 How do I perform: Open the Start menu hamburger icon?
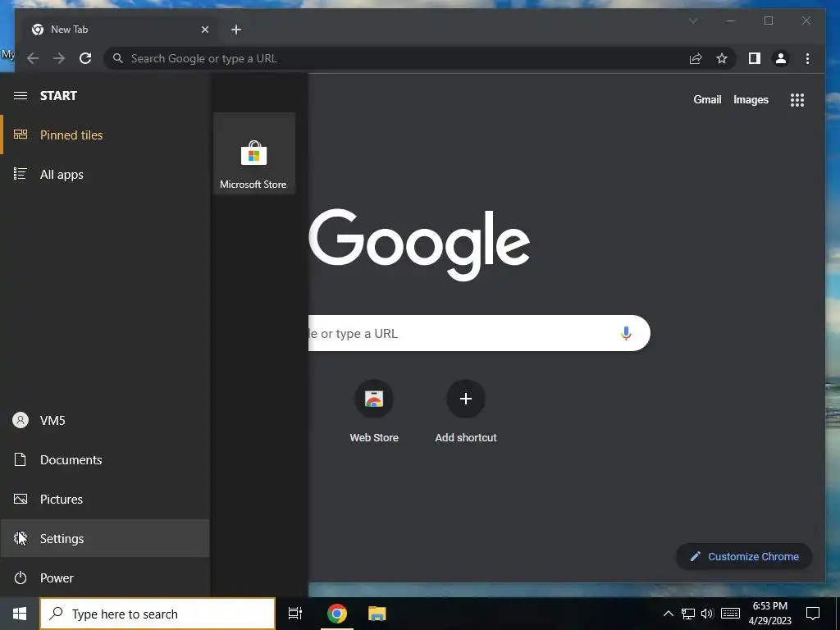pyautogui.click(x=21, y=96)
